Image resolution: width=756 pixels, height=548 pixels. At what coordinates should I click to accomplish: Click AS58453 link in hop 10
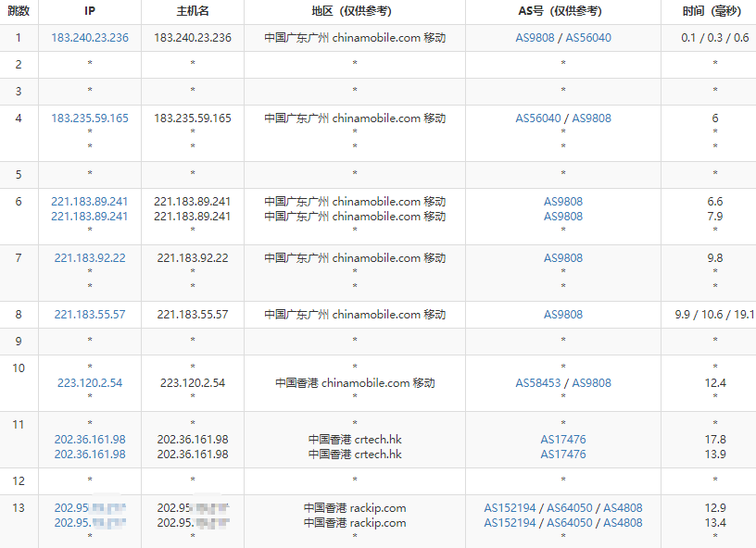point(538,383)
